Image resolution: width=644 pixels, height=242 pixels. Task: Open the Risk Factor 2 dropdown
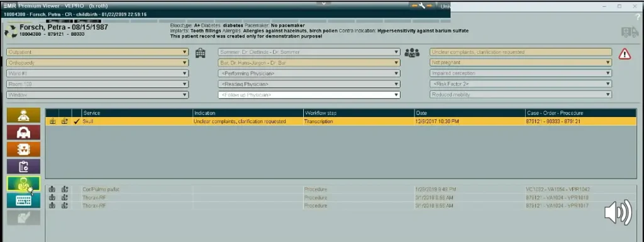[521, 84]
